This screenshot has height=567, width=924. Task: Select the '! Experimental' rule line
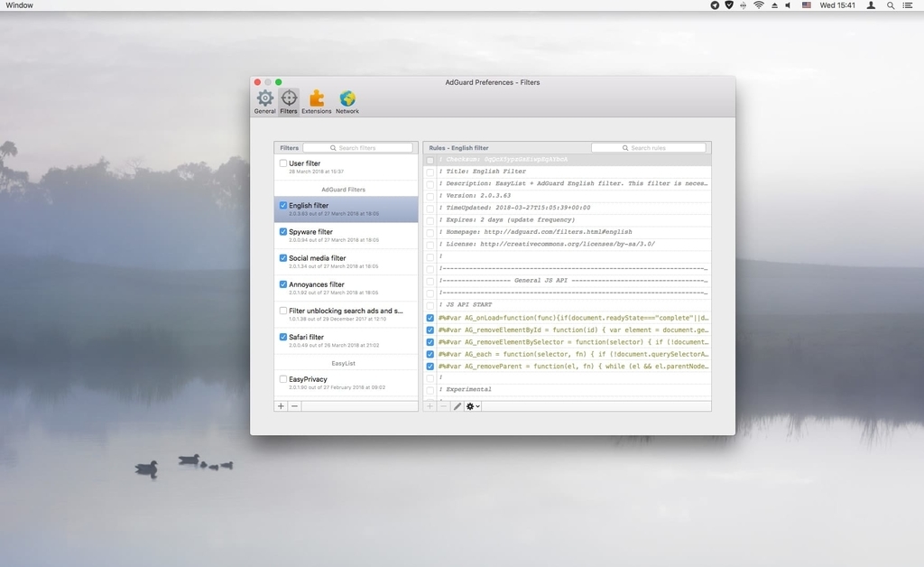tap(567, 390)
